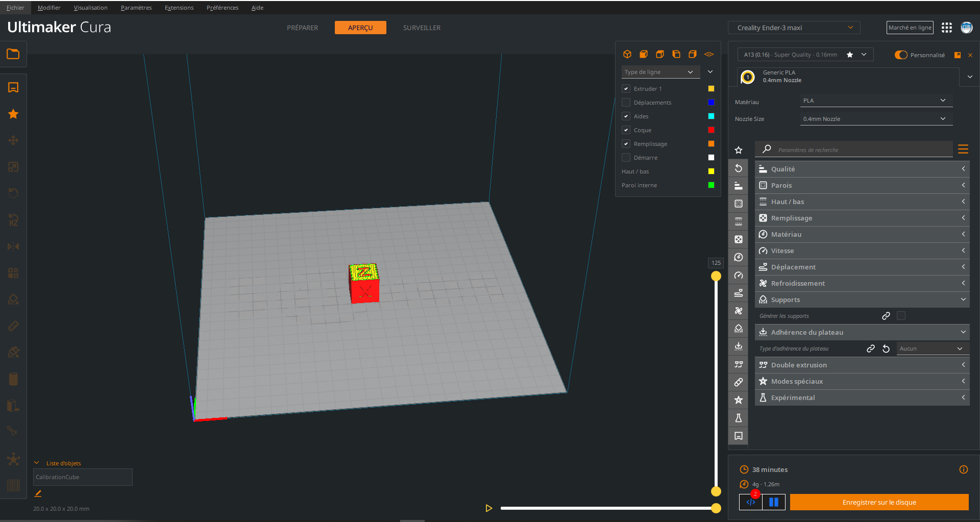Disable the Remplissage checkbox
This screenshot has height=522, width=980.
point(626,143)
